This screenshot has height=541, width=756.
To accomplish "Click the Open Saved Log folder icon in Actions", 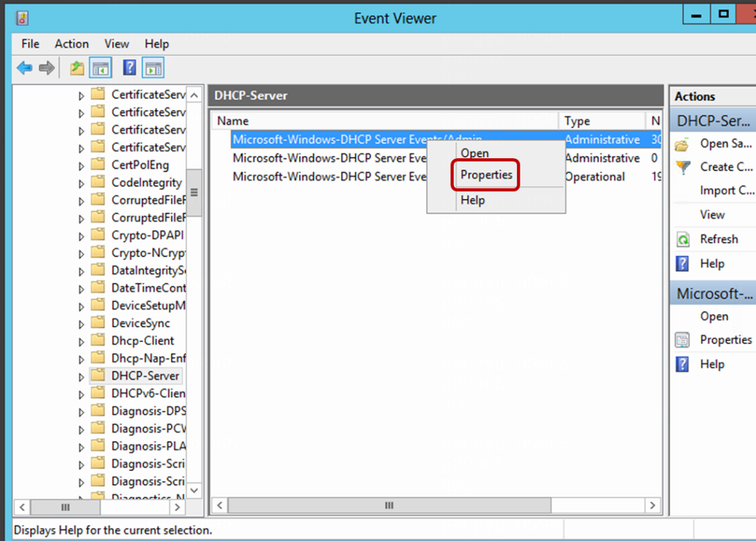I will [682, 144].
